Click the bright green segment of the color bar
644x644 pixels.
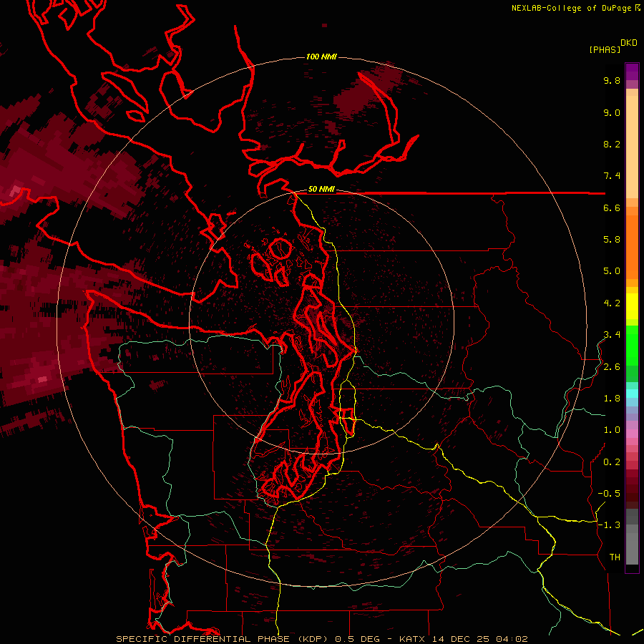coord(632,346)
